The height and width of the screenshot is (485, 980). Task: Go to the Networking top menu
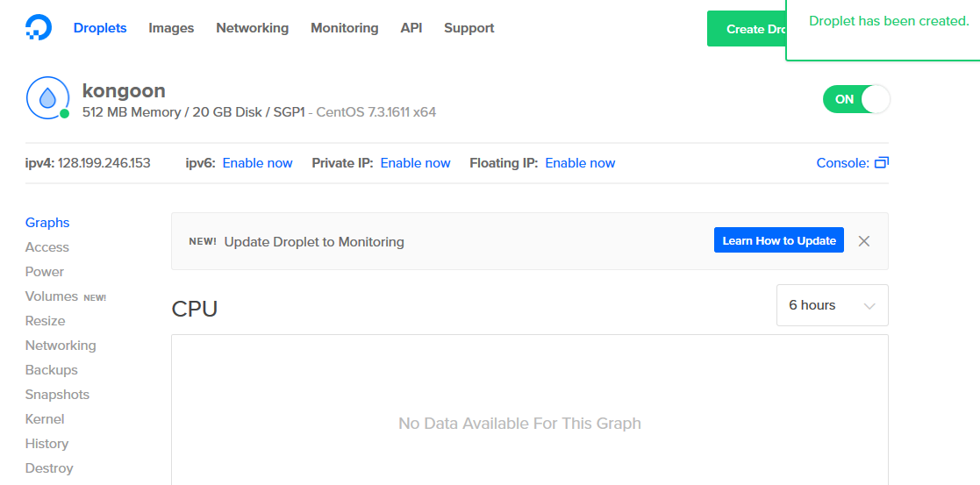coord(253,28)
